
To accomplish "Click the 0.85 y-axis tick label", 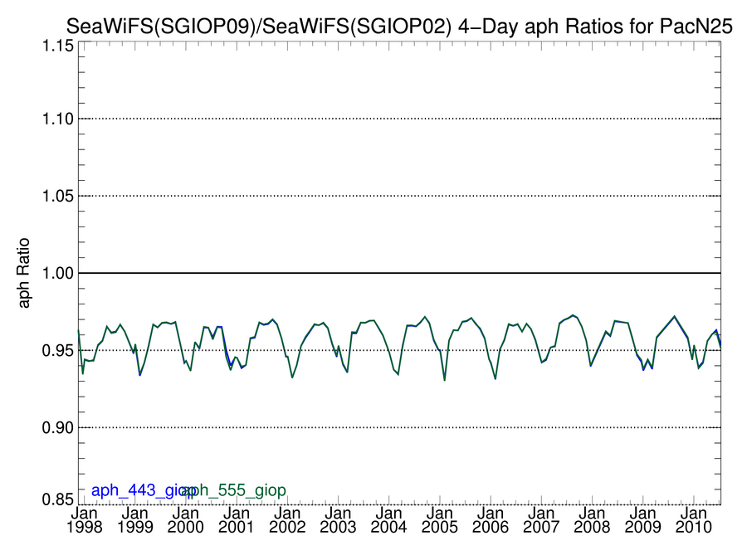I will [57, 499].
